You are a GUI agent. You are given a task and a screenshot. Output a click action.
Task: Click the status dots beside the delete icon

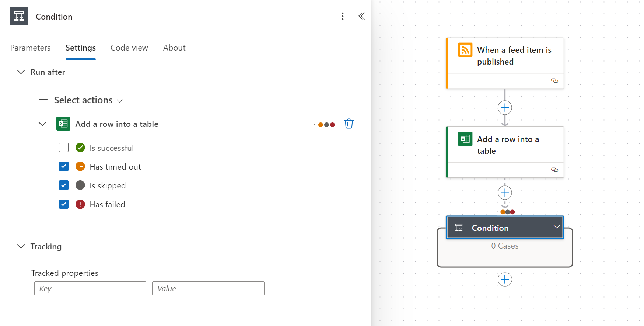coord(325,125)
